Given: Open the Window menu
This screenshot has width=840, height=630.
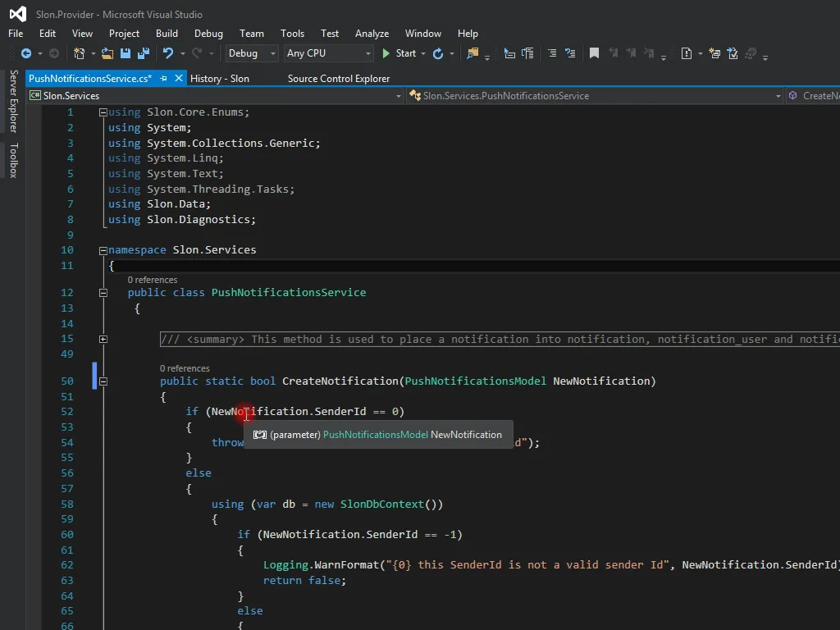Looking at the screenshot, I should tap(422, 33).
